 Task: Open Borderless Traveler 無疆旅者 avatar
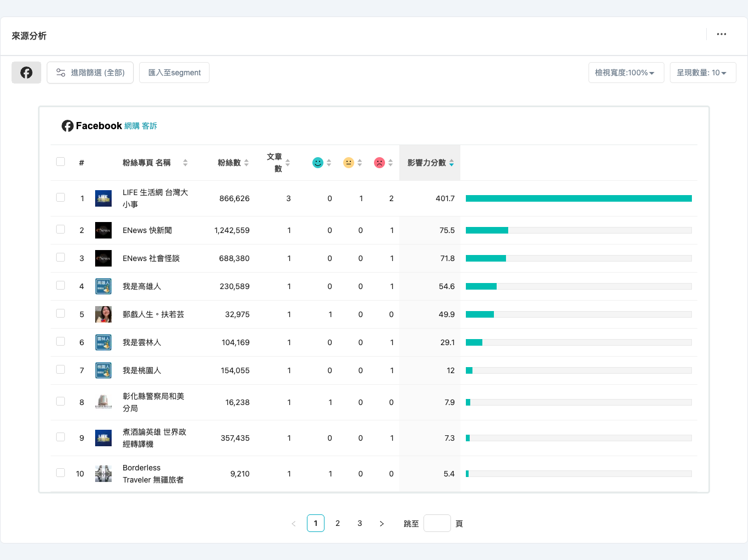coord(103,474)
